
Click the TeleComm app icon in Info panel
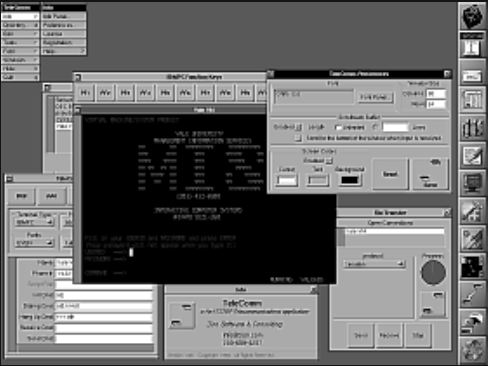(182, 315)
